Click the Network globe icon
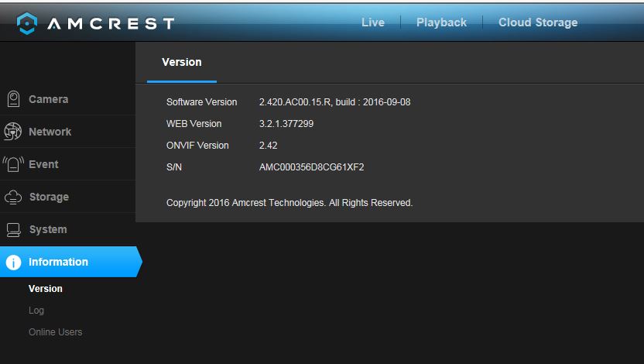Viewport: 644px width, 364px height. (x=12, y=132)
